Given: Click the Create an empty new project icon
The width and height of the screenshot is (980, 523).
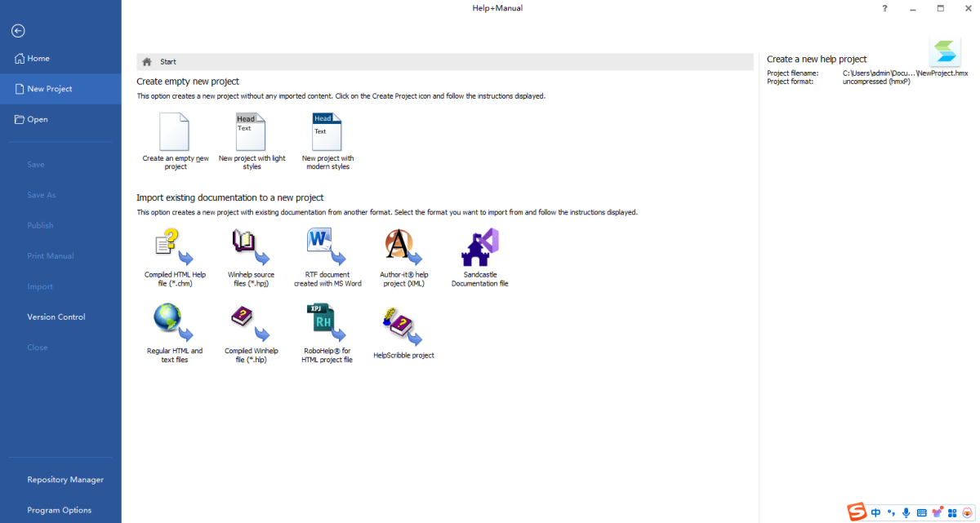Looking at the screenshot, I should [175, 132].
